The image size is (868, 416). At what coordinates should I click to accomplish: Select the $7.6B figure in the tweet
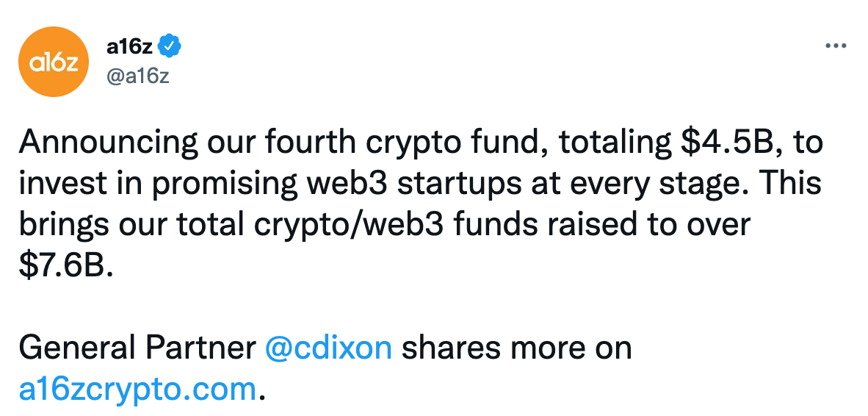(65, 266)
